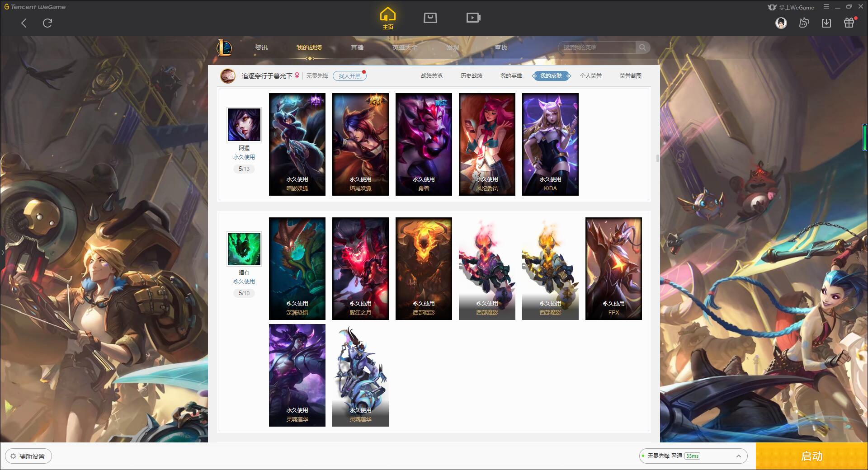Switch to 荣誉截图 screenshots tab

point(631,76)
